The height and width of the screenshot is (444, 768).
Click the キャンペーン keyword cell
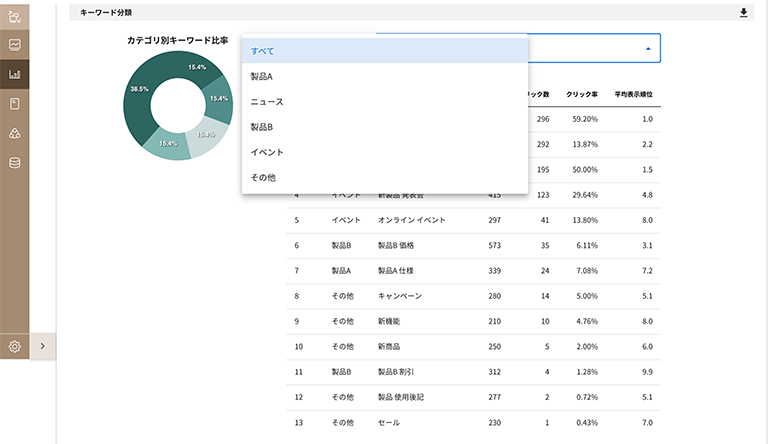point(400,296)
